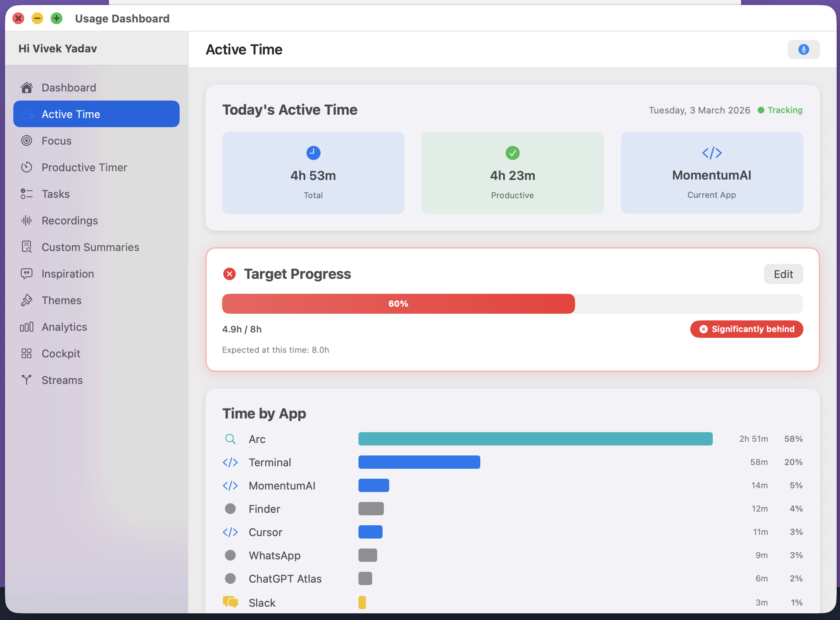Switch to the Tasks section
Viewport: 840px width, 620px height.
55,194
